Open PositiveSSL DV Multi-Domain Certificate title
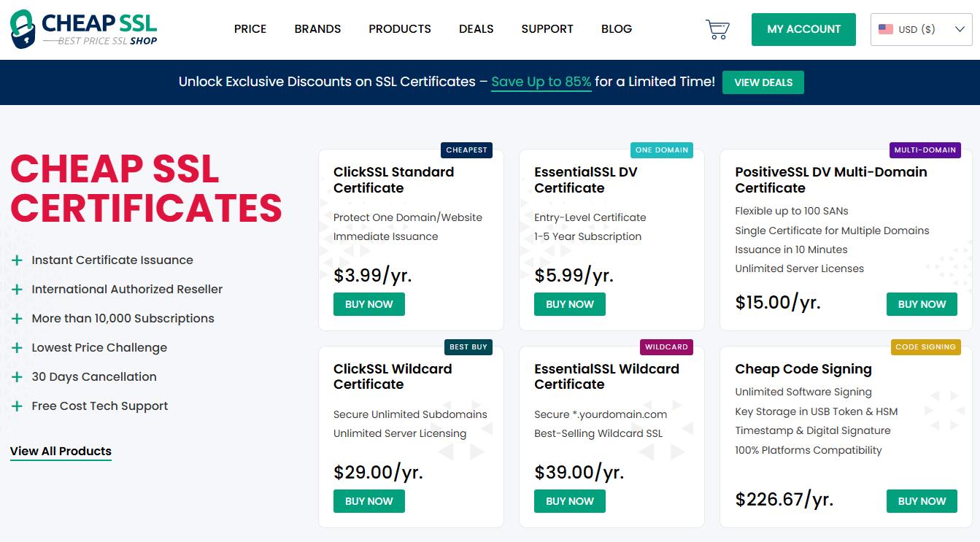 pos(831,180)
